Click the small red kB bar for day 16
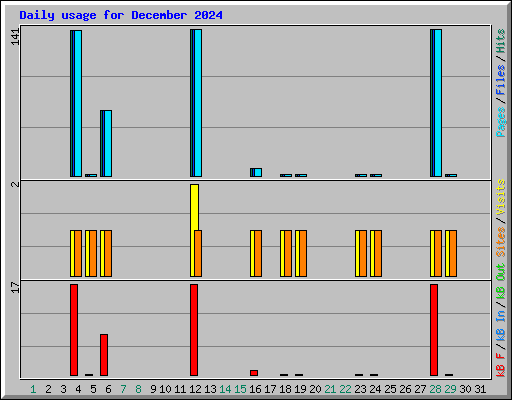This screenshot has height=400, width=512. click(254, 373)
